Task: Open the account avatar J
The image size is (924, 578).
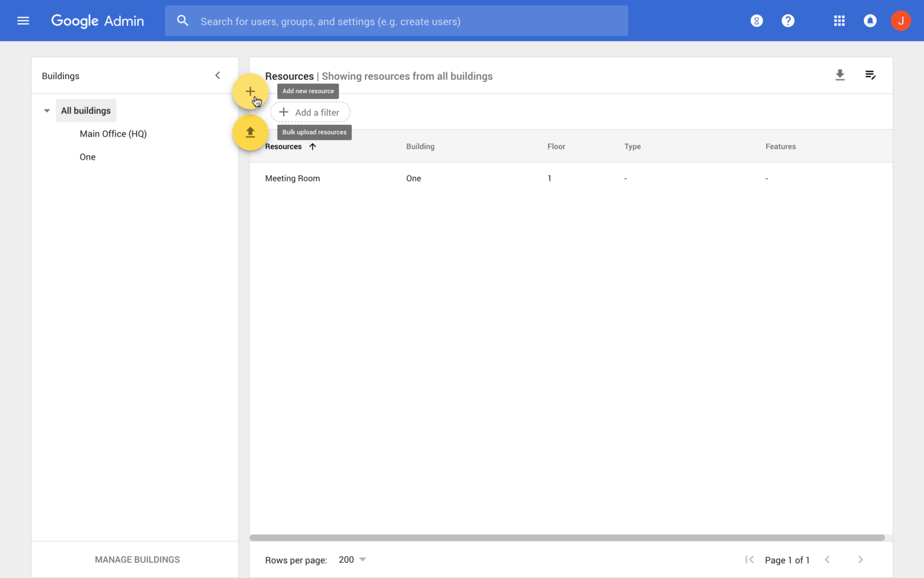Action: tap(900, 21)
